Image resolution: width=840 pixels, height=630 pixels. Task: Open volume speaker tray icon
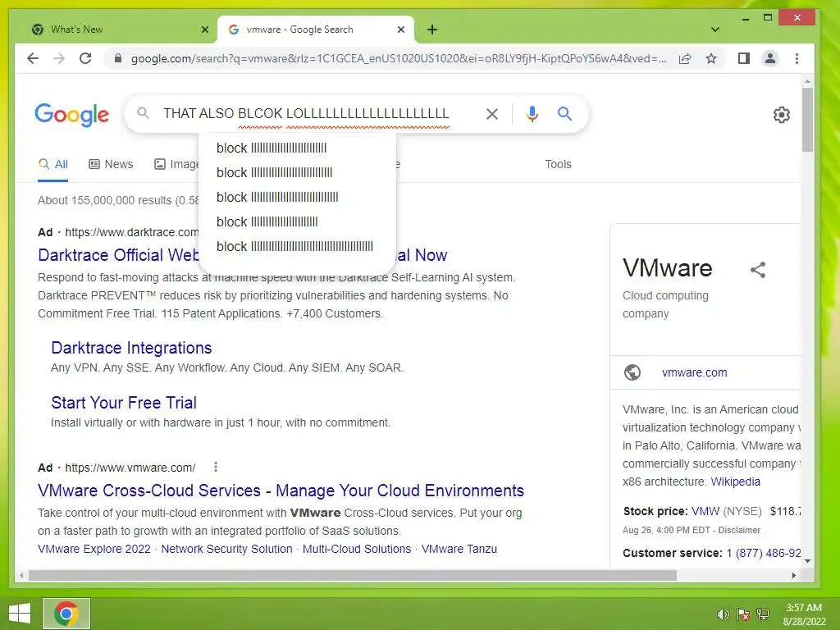[723, 614]
